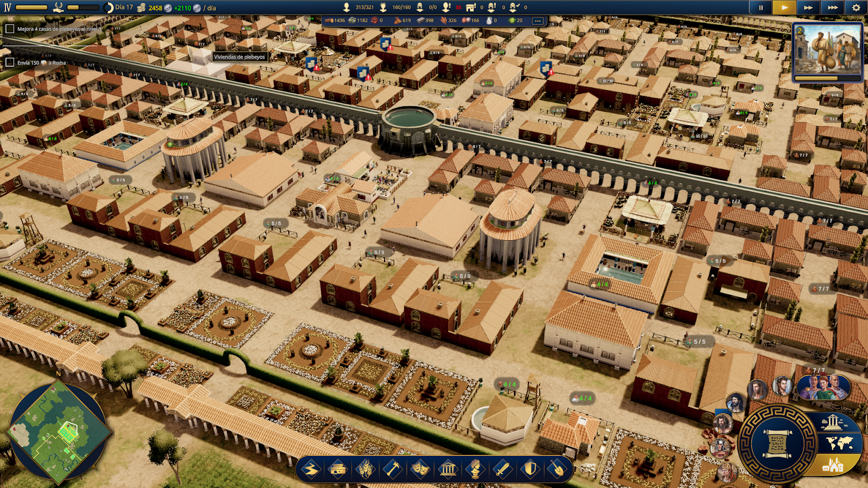868x488 pixels.
Task: Open the shield defense build category
Action: [x=530, y=469]
